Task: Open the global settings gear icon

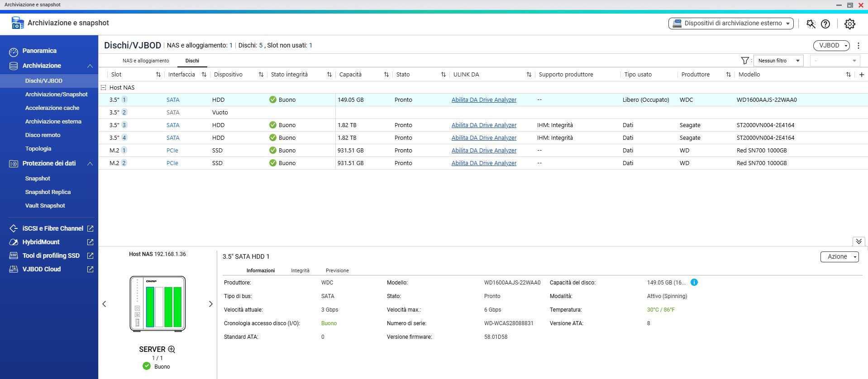Action: pos(849,24)
